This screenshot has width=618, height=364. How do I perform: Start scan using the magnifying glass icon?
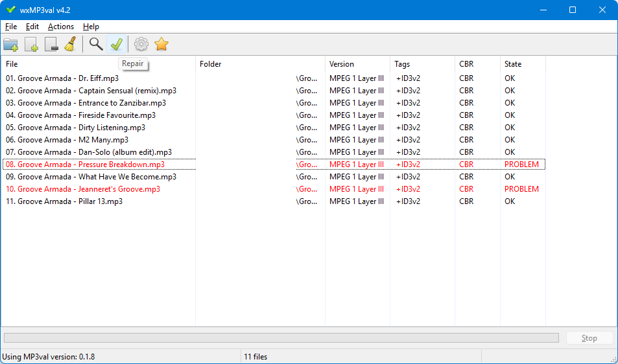coord(96,44)
